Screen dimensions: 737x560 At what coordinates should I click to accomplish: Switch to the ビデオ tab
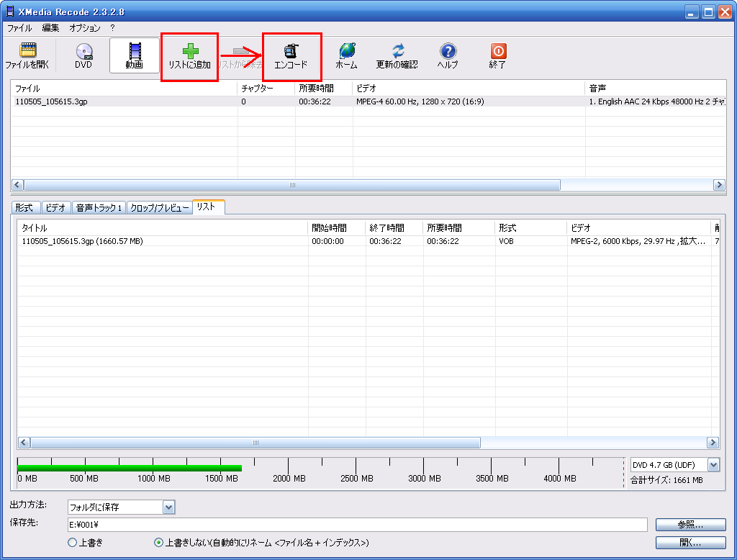tap(56, 207)
